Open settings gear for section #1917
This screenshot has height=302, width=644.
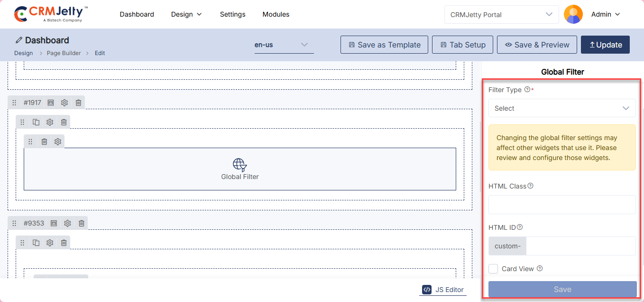point(64,103)
